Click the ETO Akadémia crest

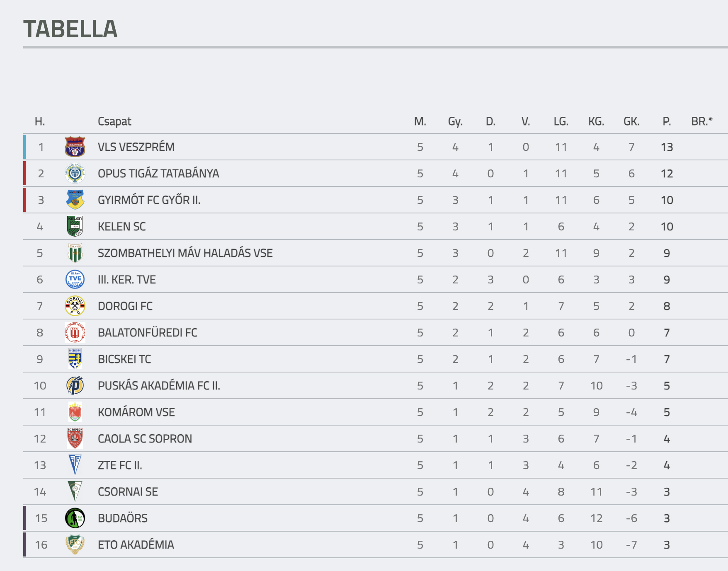click(75, 545)
